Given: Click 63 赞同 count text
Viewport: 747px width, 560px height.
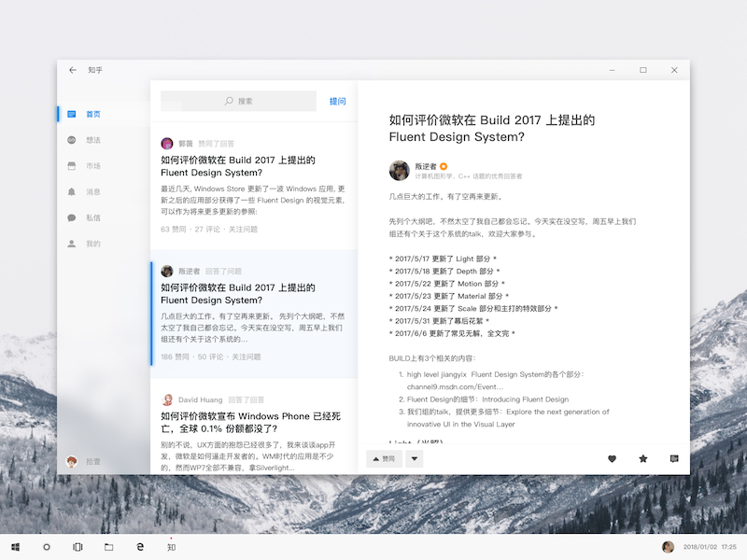Looking at the screenshot, I should (174, 229).
